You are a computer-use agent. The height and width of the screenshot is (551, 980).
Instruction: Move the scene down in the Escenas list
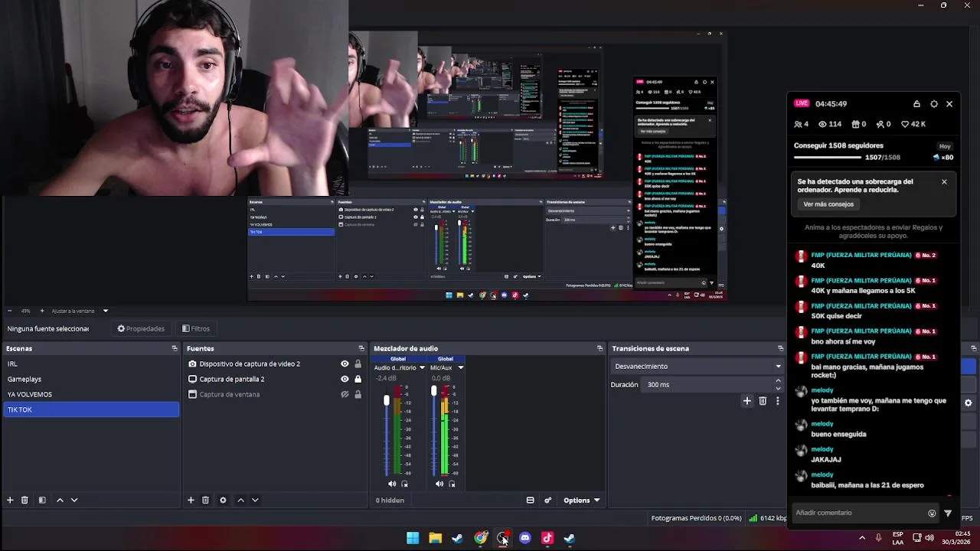74,500
